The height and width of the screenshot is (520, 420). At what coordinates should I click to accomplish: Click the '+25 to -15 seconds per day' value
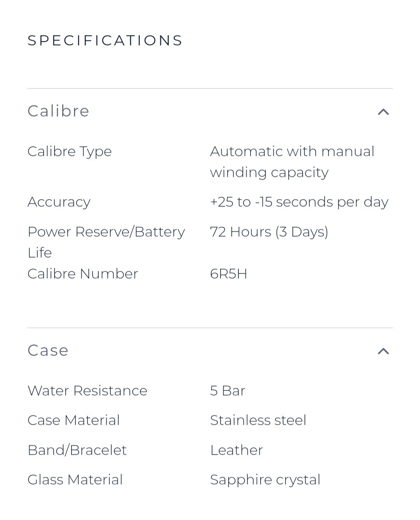point(299,202)
